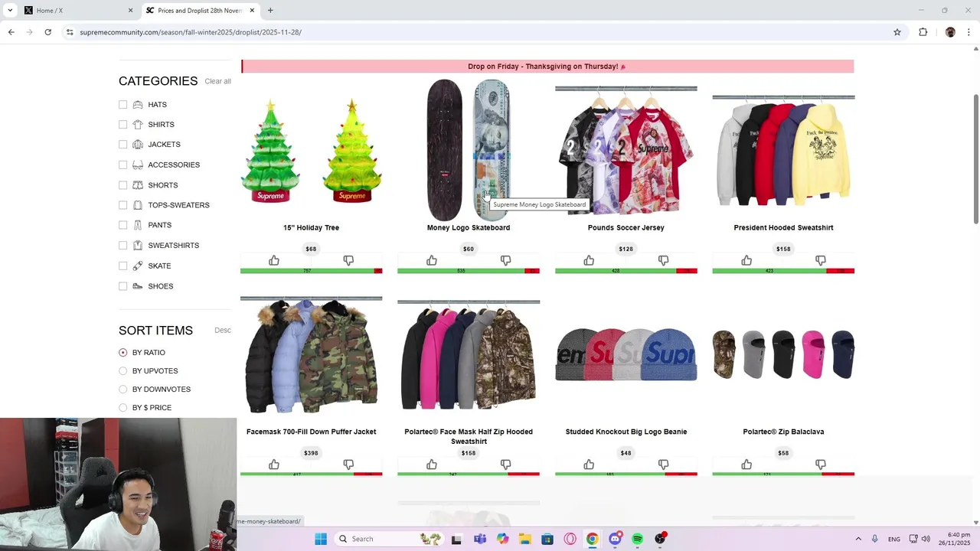Upvote the Pounds Soccer Jersey
The height and width of the screenshot is (551, 980).
589,261
